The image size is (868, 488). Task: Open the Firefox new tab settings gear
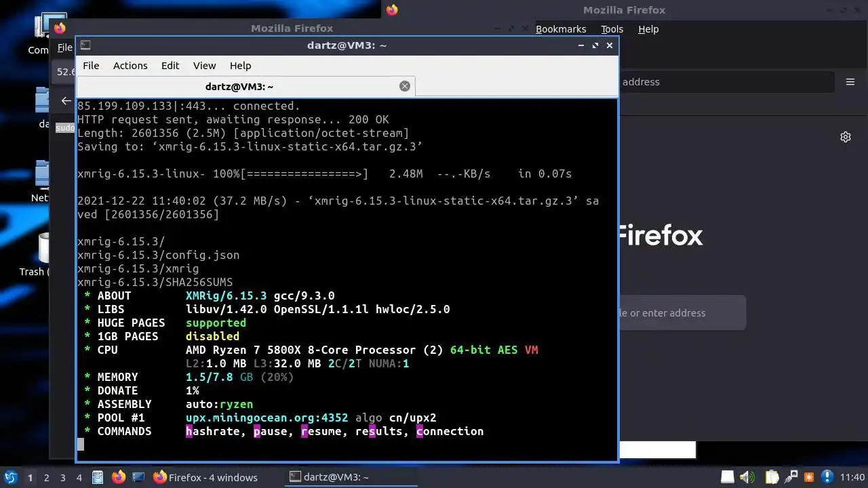pos(846,137)
